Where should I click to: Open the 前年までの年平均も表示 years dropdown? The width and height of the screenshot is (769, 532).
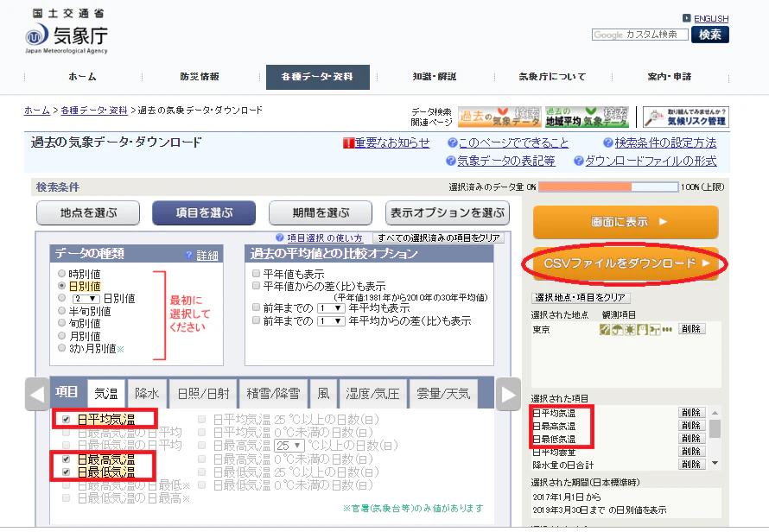[x=331, y=308]
